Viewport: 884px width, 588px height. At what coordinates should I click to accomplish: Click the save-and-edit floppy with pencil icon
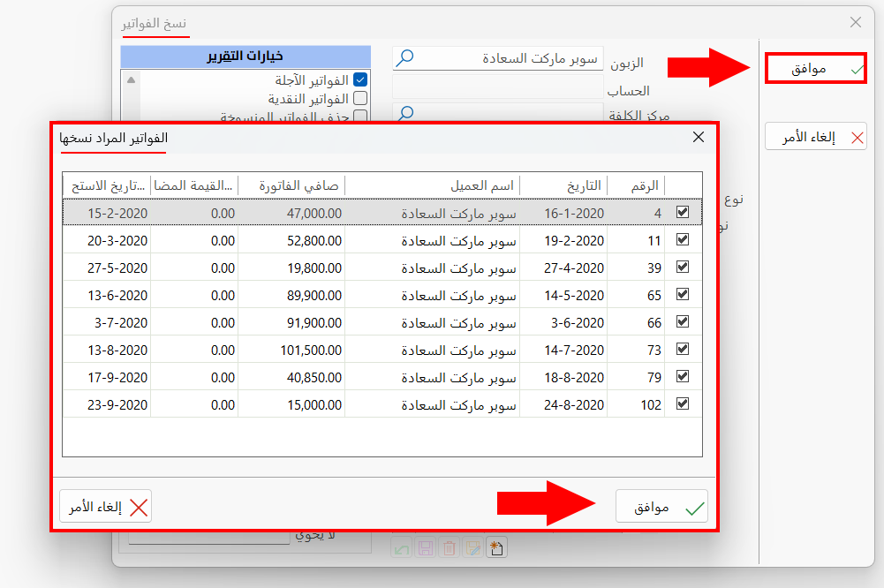(472, 547)
